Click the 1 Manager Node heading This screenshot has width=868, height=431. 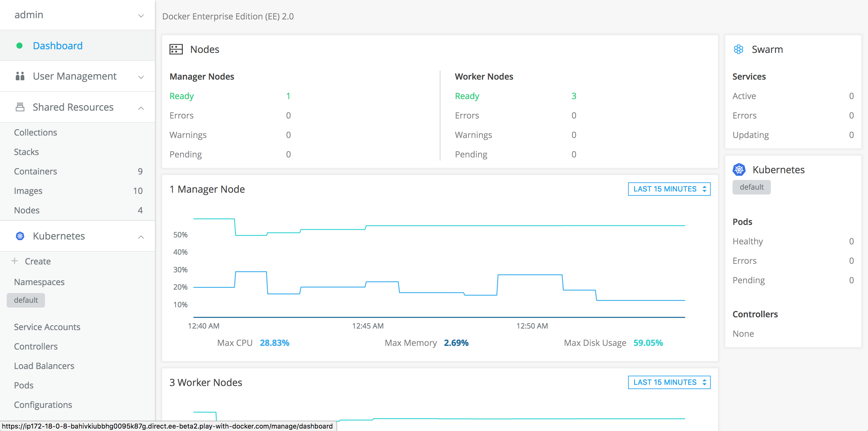[x=207, y=189]
